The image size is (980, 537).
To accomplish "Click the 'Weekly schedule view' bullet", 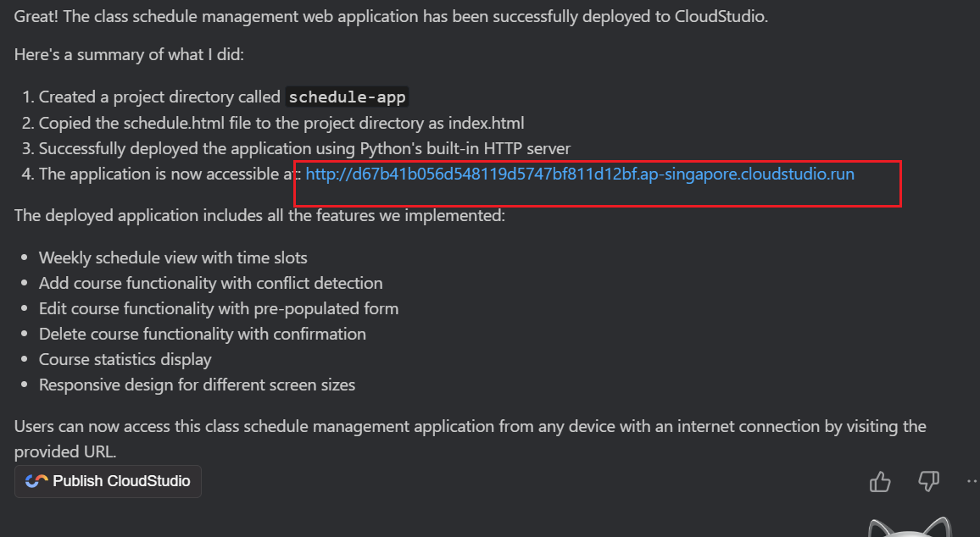I will [173, 257].
